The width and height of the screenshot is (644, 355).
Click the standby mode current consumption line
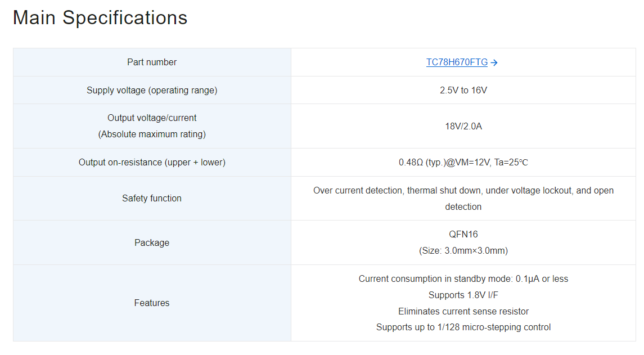(x=463, y=278)
